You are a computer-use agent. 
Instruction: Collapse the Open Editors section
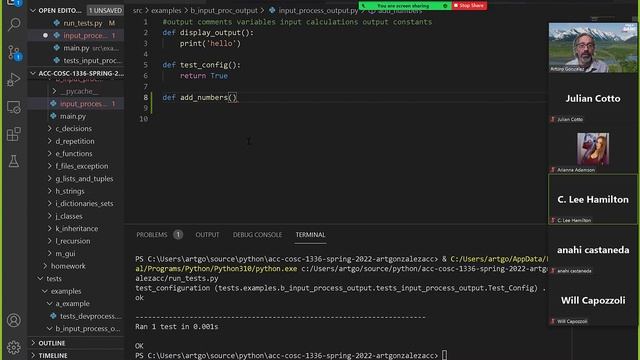coord(33,10)
